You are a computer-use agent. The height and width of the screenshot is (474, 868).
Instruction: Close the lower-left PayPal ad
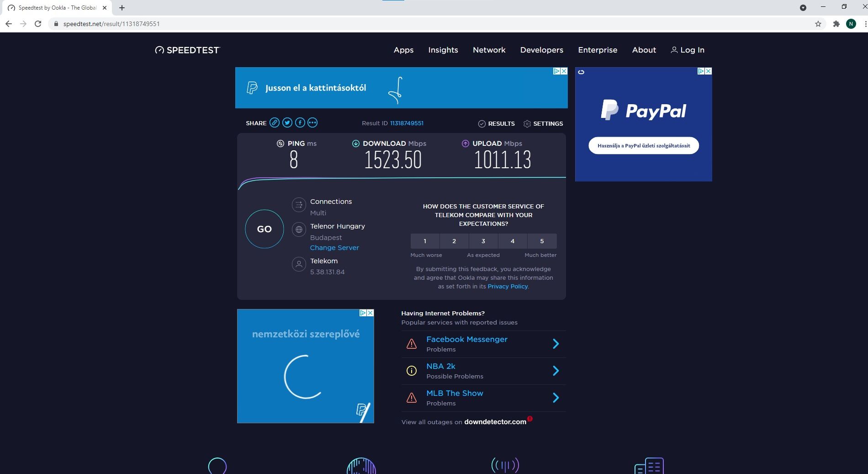pos(370,313)
